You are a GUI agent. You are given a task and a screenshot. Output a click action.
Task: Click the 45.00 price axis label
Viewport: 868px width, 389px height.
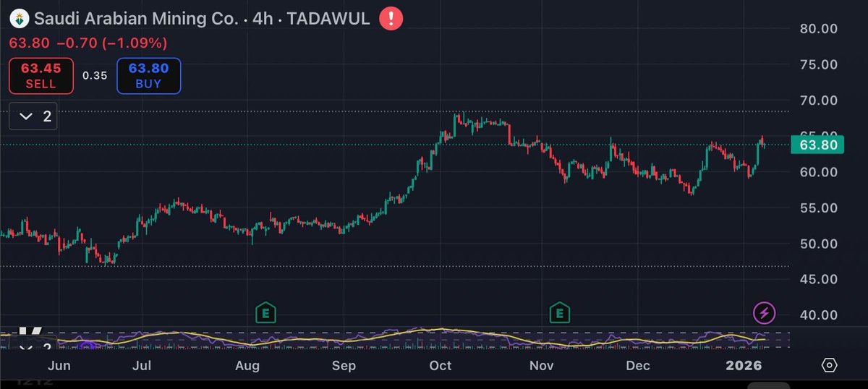pyautogui.click(x=817, y=279)
